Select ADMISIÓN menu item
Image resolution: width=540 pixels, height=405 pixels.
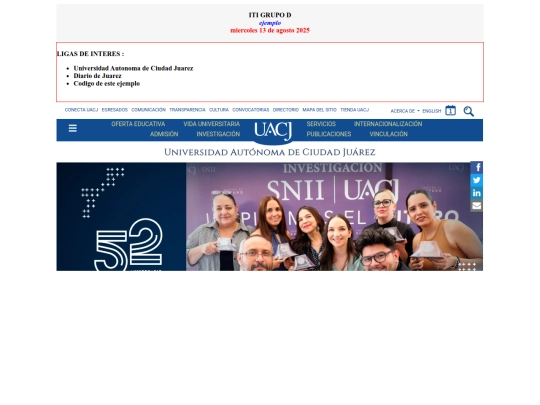(x=164, y=134)
